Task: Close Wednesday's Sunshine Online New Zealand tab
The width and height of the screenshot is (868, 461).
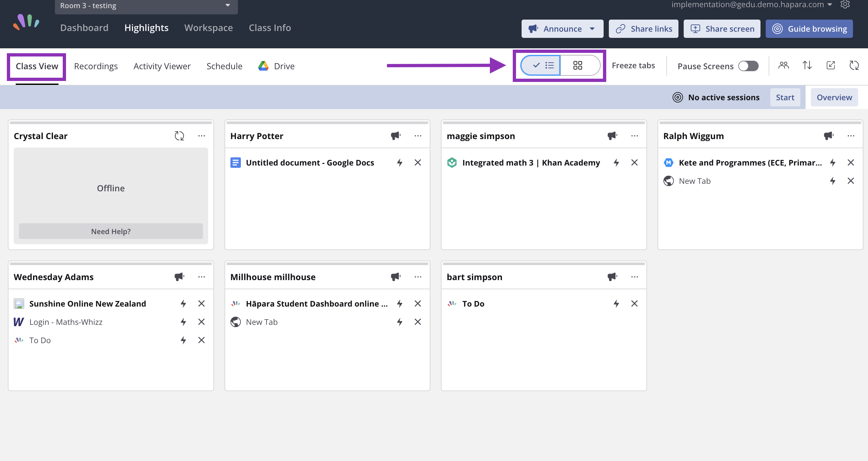Action: (x=202, y=304)
